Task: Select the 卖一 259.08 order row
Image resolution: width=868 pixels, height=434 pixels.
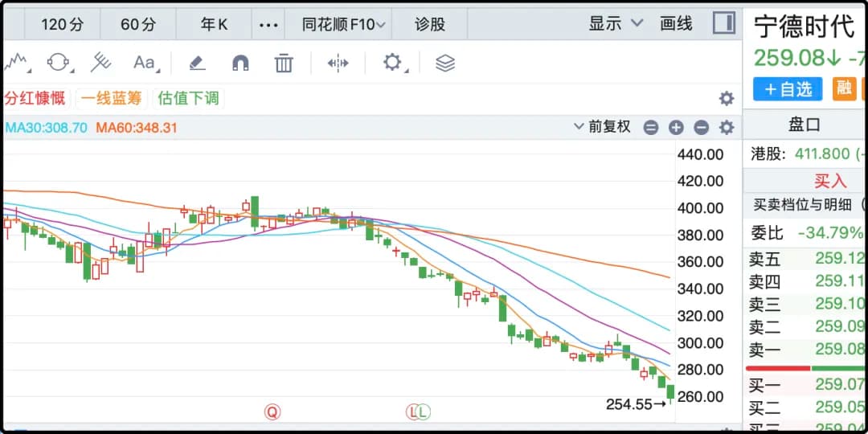Action: [x=806, y=349]
